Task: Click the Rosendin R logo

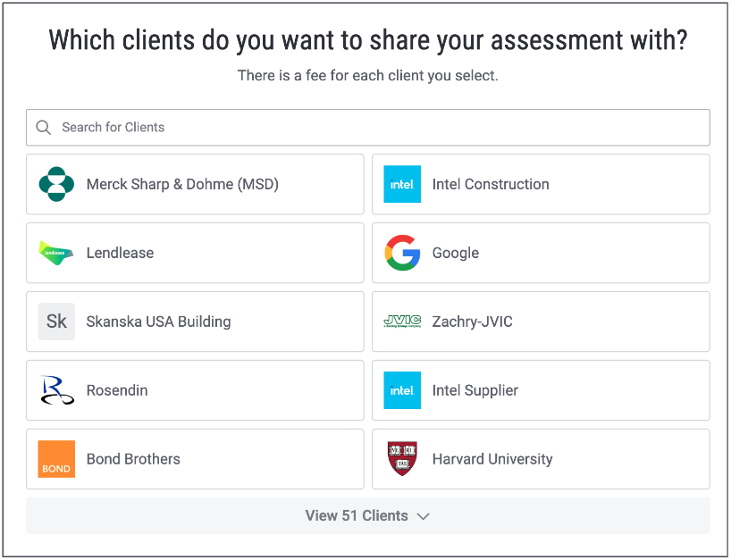Action: (x=57, y=390)
